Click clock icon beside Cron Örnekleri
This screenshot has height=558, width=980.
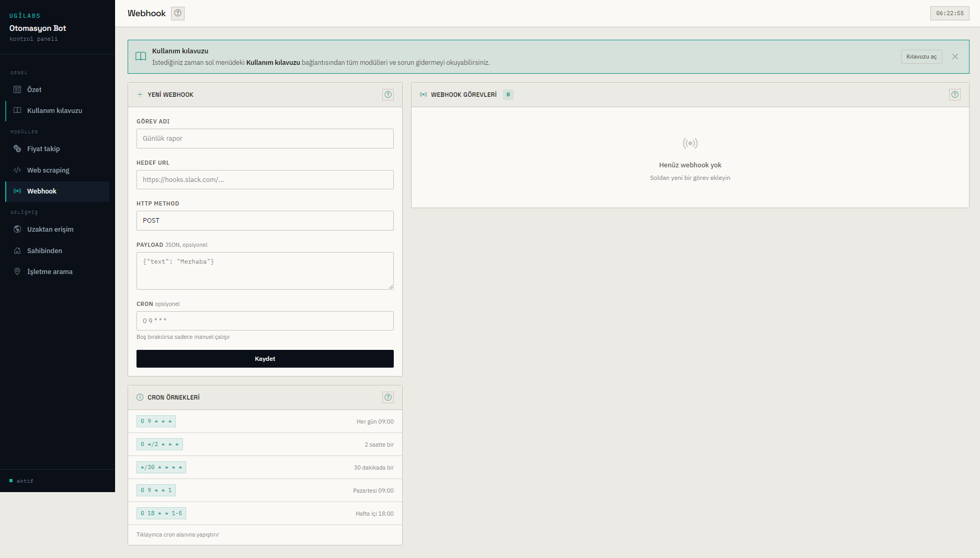pos(140,397)
